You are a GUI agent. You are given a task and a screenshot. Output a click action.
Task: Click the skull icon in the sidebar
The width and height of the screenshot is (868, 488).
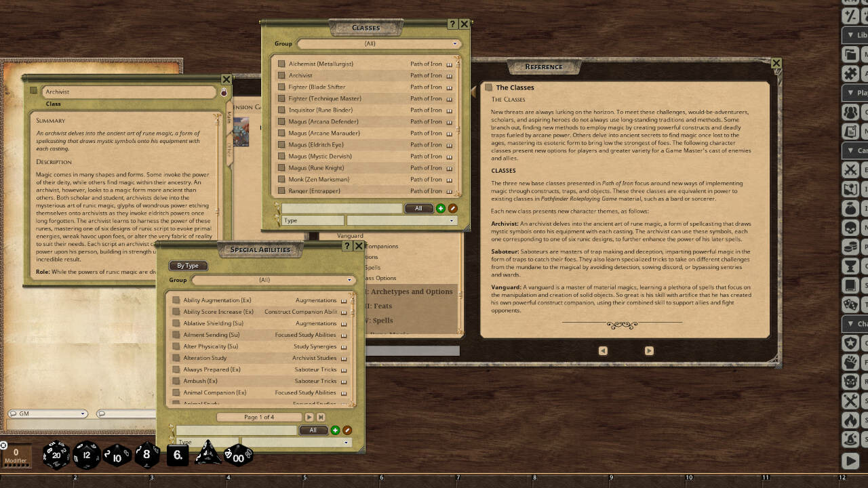pos(850,227)
